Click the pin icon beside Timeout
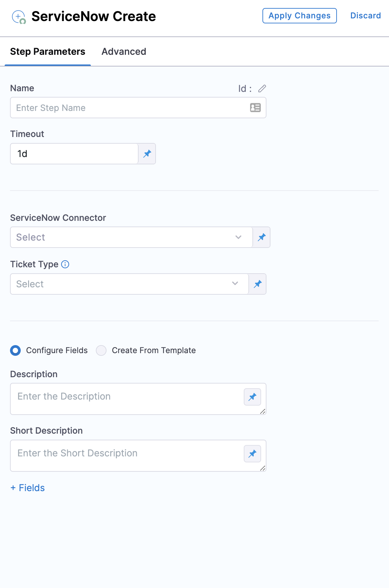Image resolution: width=389 pixels, height=588 pixels. point(147,154)
